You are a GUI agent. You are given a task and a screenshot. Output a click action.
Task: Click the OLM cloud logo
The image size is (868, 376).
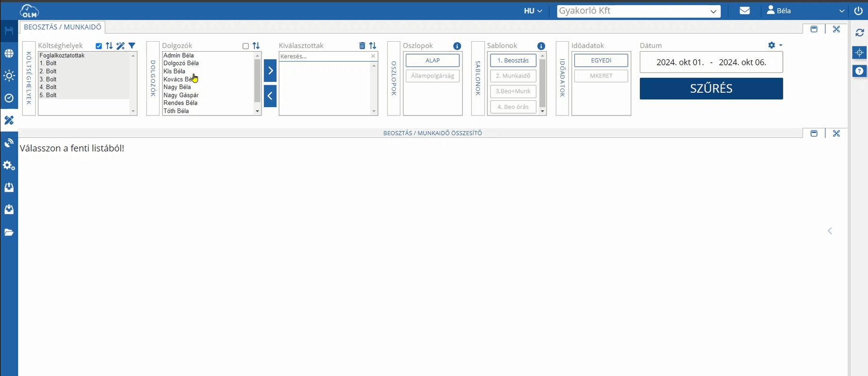[x=29, y=11]
